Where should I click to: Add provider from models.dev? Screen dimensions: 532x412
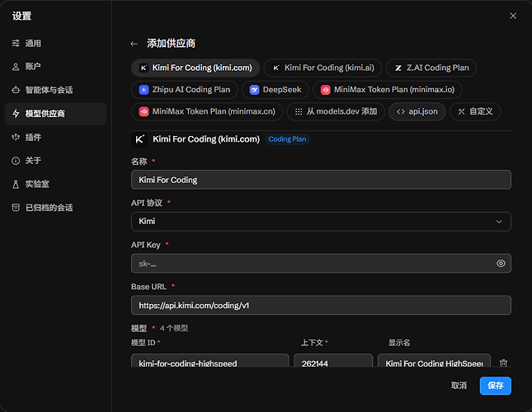click(x=336, y=111)
